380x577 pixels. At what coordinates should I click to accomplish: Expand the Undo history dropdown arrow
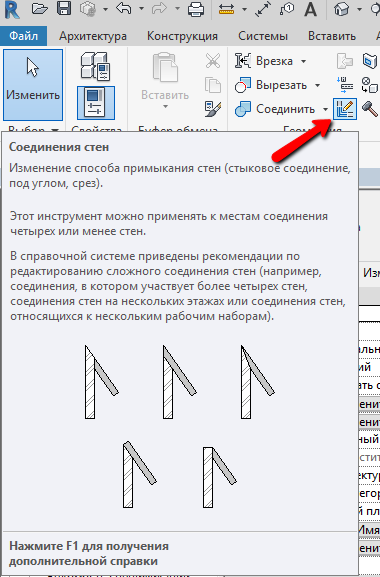(141, 9)
